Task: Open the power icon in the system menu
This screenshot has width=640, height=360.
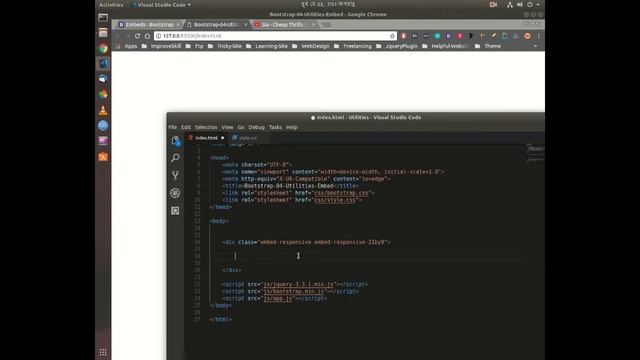Action: point(530,5)
